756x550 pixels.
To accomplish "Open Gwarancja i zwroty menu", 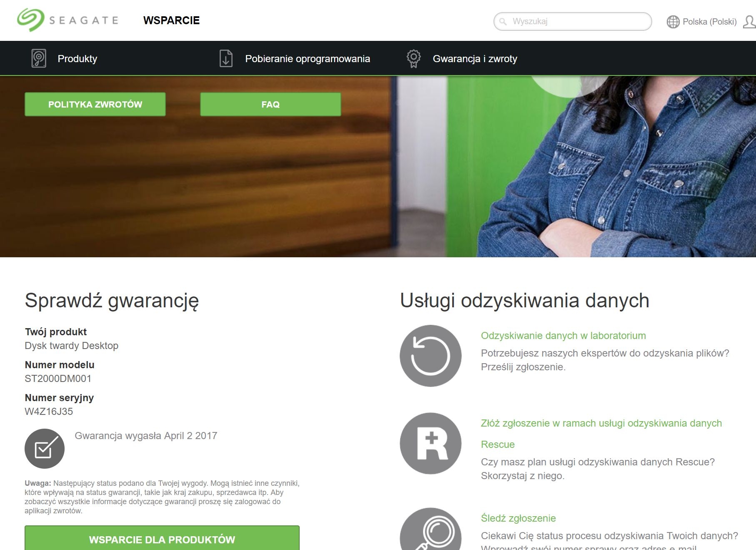I will [475, 59].
